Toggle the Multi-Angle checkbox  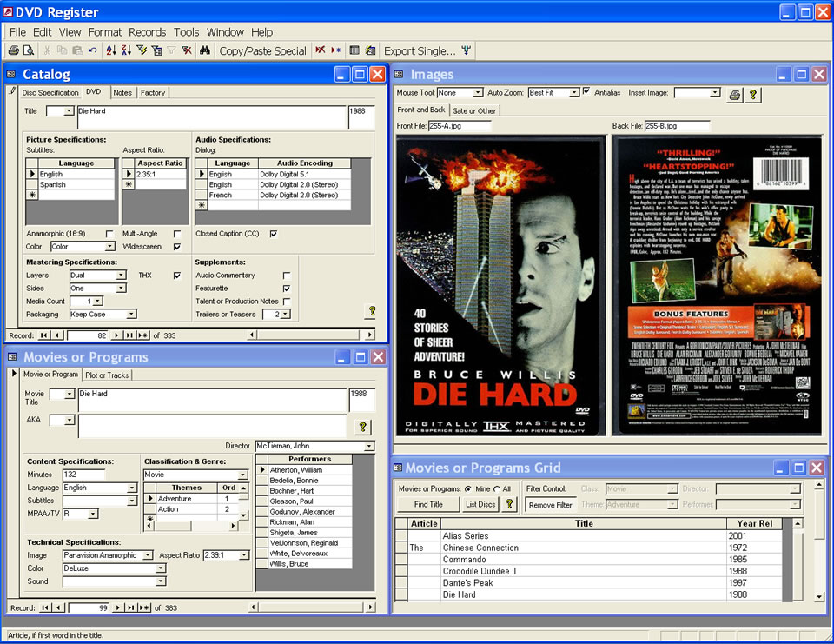pos(177,234)
